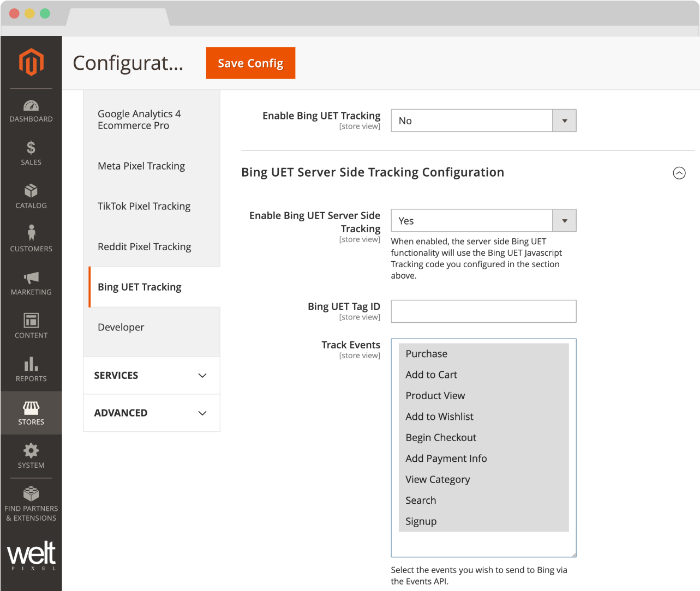Expand the SERVICES section
This screenshot has width=700, height=591.
click(x=151, y=375)
